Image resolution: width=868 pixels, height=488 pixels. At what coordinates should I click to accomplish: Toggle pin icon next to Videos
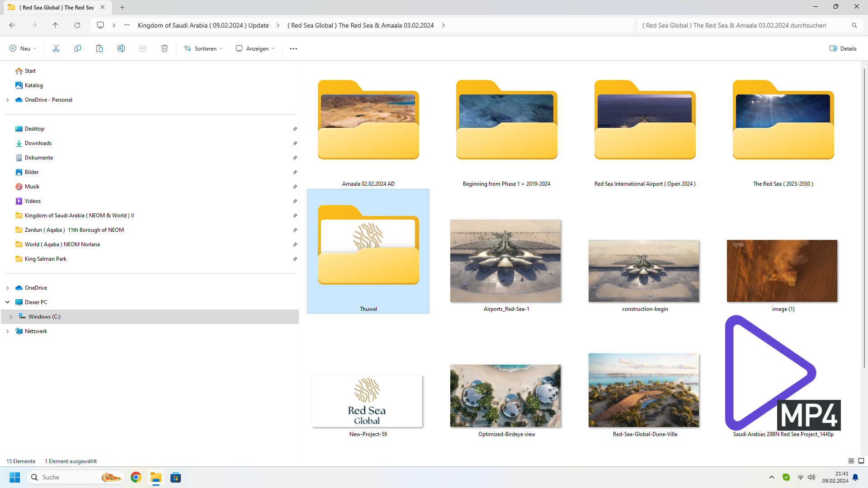[x=295, y=201]
